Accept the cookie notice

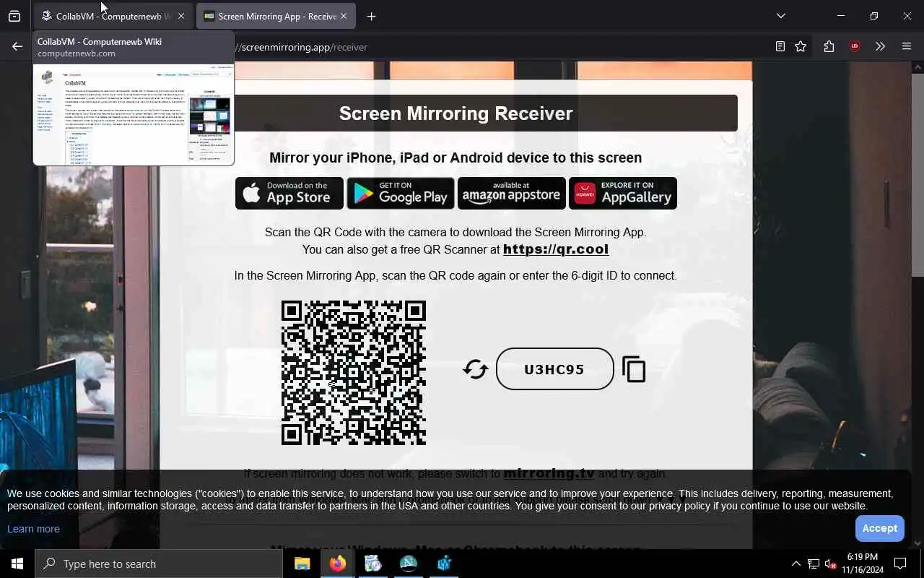tap(879, 528)
